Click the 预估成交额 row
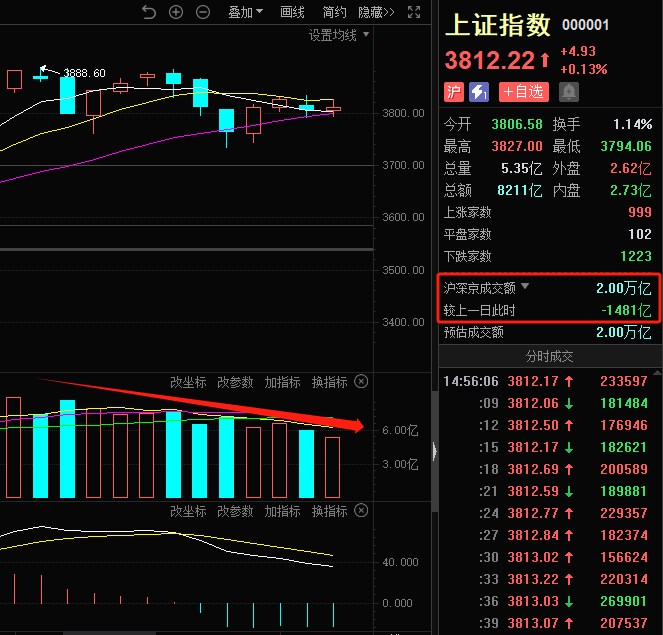Image resolution: width=663 pixels, height=635 pixels. (x=548, y=332)
